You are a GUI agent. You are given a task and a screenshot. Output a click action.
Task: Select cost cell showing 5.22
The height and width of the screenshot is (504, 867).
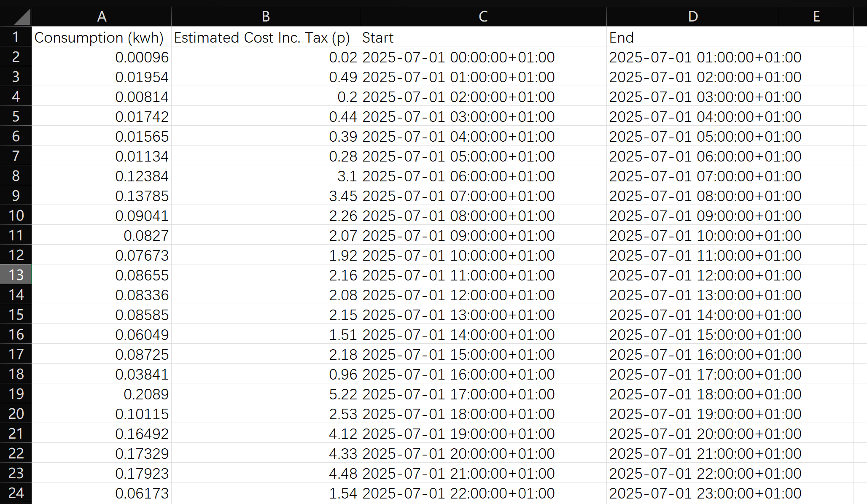pos(266,393)
